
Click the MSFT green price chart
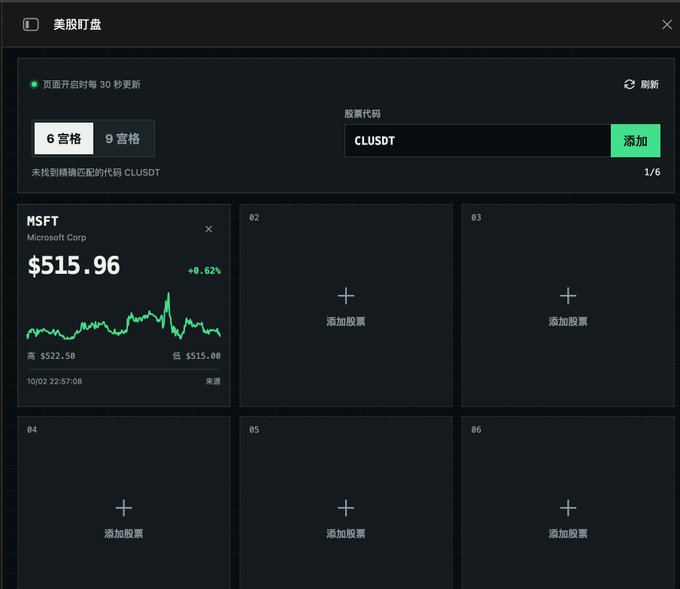pos(124,317)
